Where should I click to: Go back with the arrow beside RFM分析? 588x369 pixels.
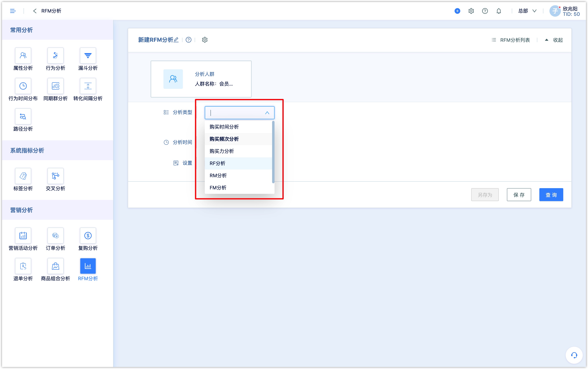[35, 11]
